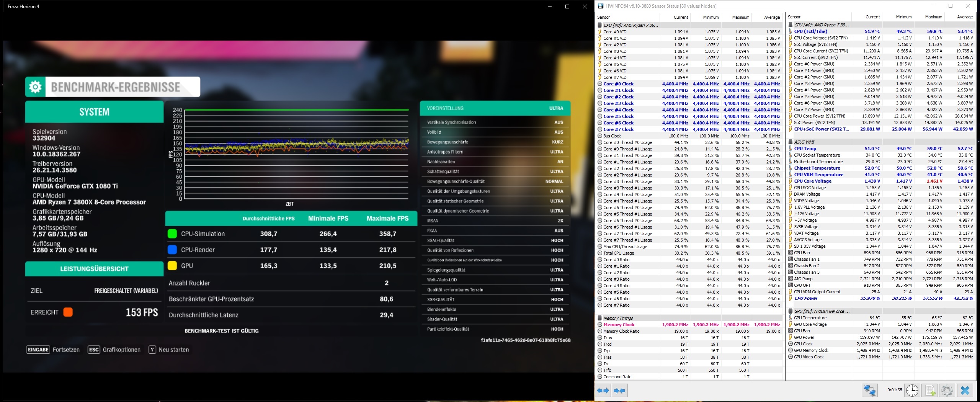Select the Max CPU/Thread Usage row
The width and height of the screenshot is (980, 402).
(x=689, y=247)
